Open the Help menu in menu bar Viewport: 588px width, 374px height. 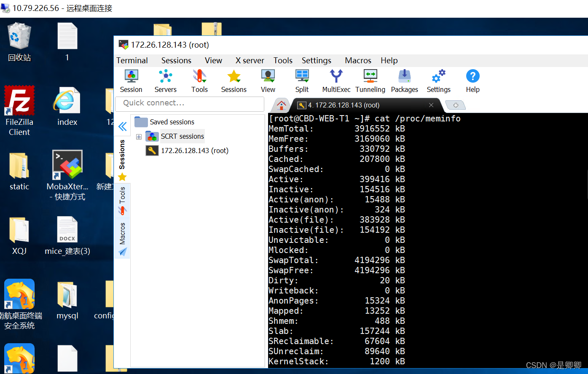tap(389, 60)
